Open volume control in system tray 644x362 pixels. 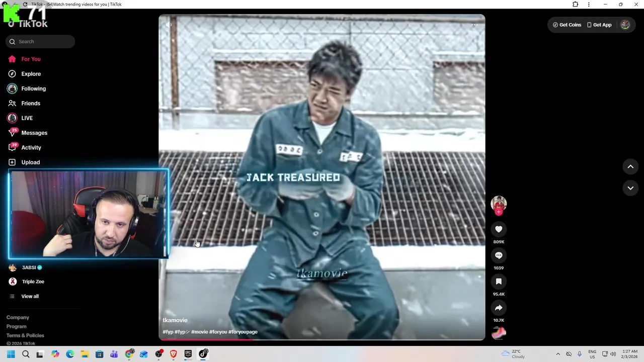click(x=613, y=354)
